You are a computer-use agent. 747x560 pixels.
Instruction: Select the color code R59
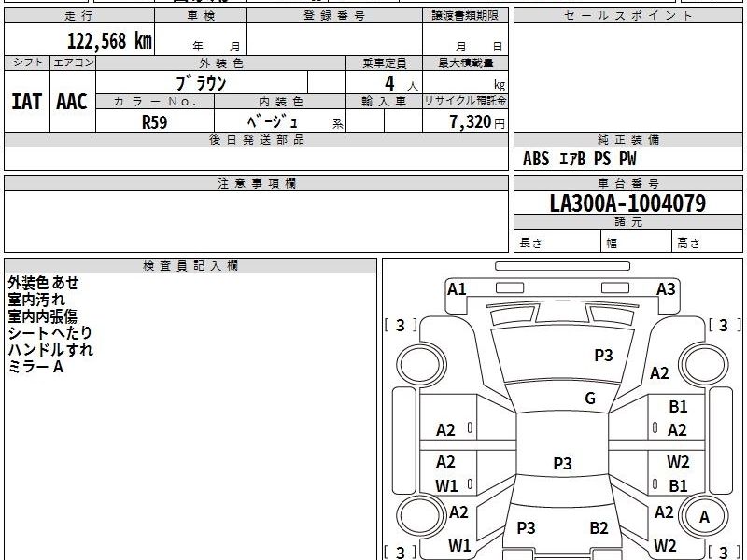155,122
